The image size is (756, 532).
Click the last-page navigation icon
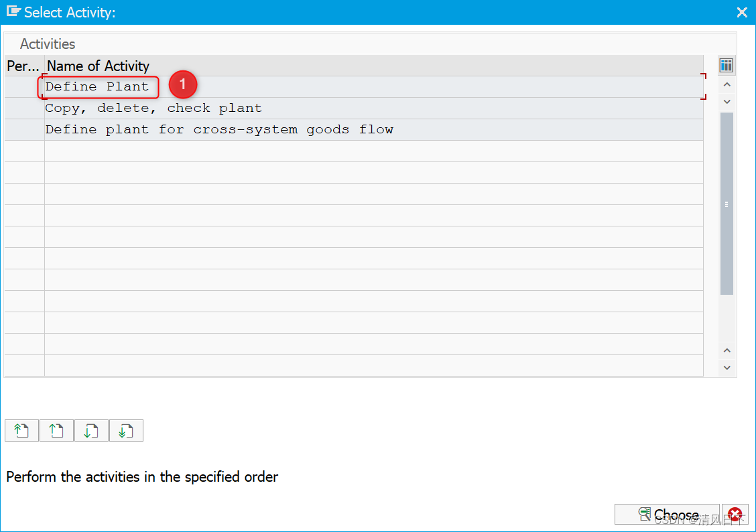pyautogui.click(x=126, y=430)
